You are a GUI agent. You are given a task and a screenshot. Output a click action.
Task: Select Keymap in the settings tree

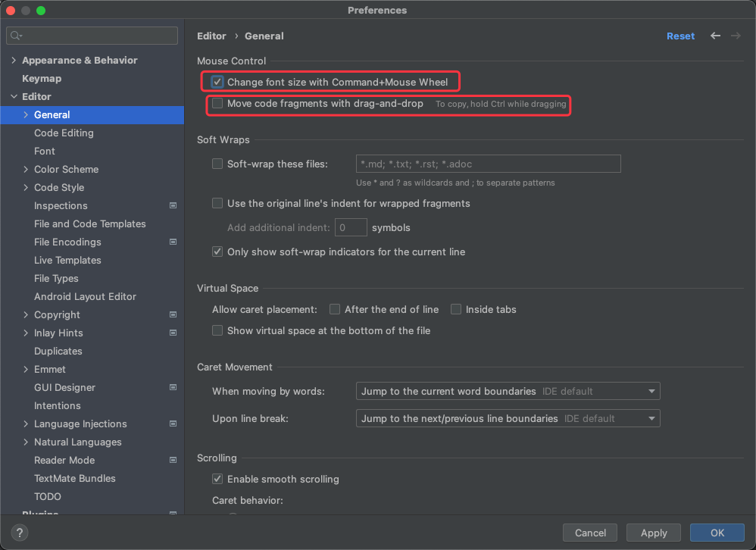pos(42,79)
